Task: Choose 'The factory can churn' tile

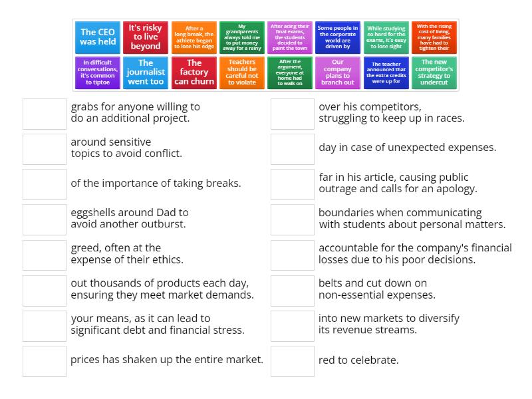Action: (x=194, y=72)
